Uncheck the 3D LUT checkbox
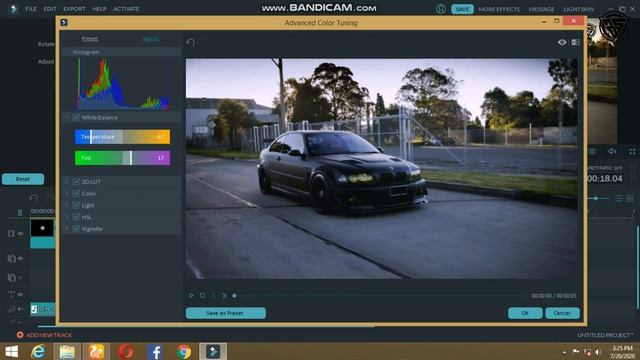This screenshot has width=640, height=360. click(x=76, y=181)
